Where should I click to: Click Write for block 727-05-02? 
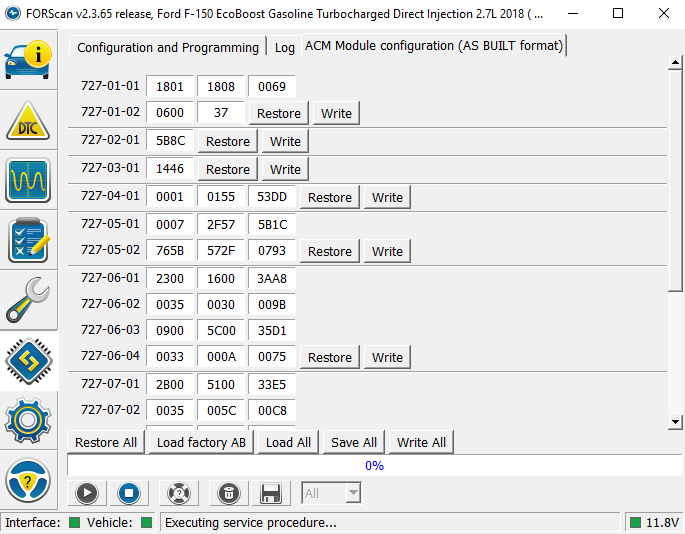(387, 251)
